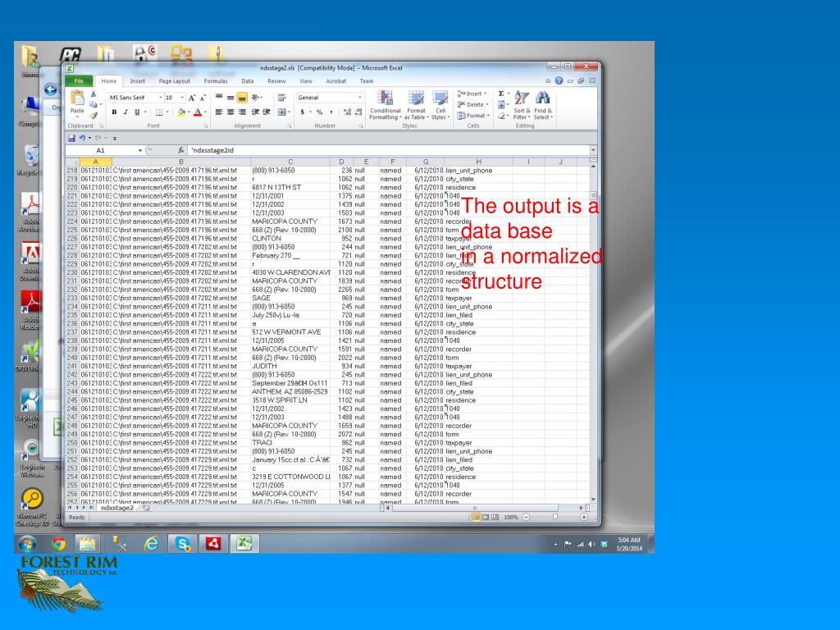This screenshot has height=630, width=840.
Task: Click Zoom Out minus button
Action: coord(526,517)
